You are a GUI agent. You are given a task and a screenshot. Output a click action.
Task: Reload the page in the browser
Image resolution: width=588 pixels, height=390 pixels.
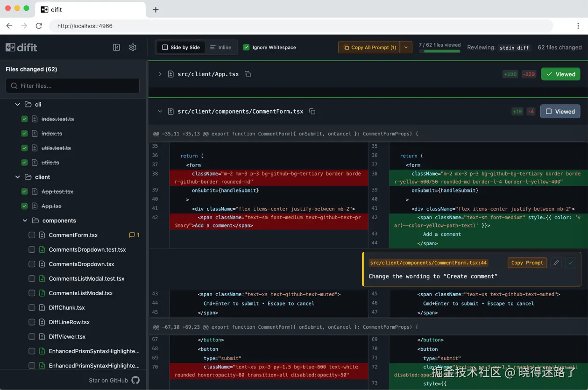coord(39,26)
